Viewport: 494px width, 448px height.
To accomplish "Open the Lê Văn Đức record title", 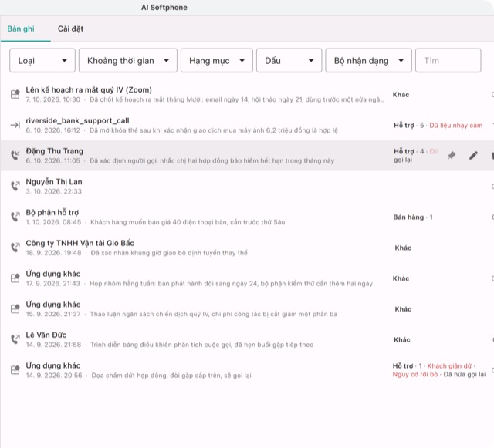I will click(46, 335).
